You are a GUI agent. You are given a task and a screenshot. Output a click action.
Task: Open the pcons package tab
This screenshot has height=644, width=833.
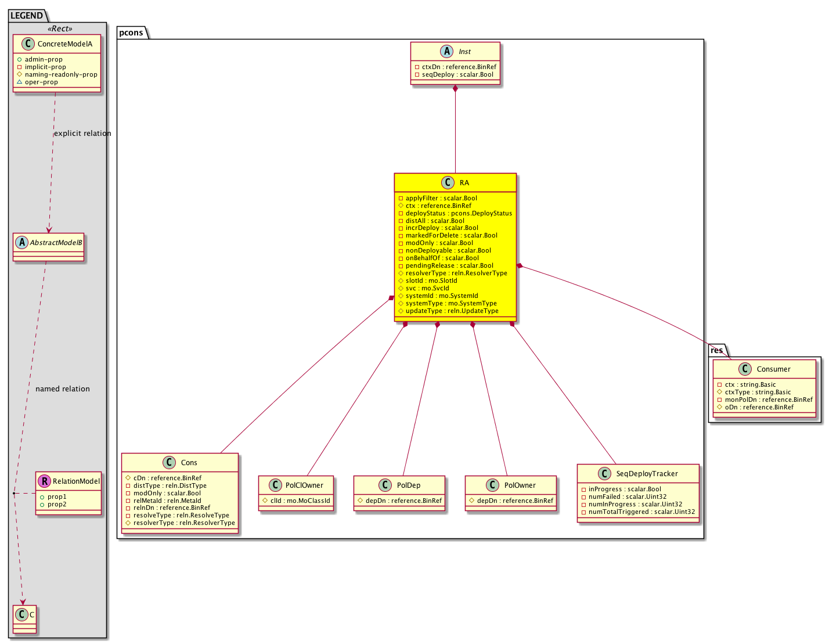pyautogui.click(x=131, y=33)
